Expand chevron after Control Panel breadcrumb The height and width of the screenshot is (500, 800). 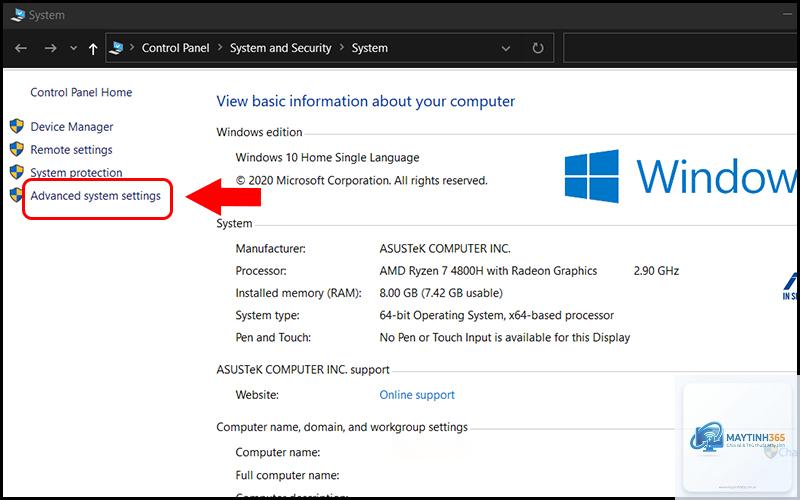coord(220,47)
